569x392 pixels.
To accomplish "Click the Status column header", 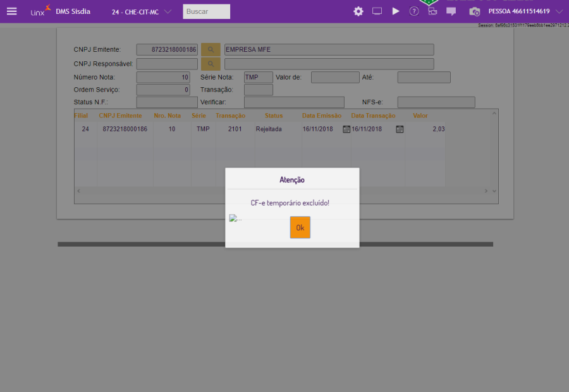I will click(274, 116).
